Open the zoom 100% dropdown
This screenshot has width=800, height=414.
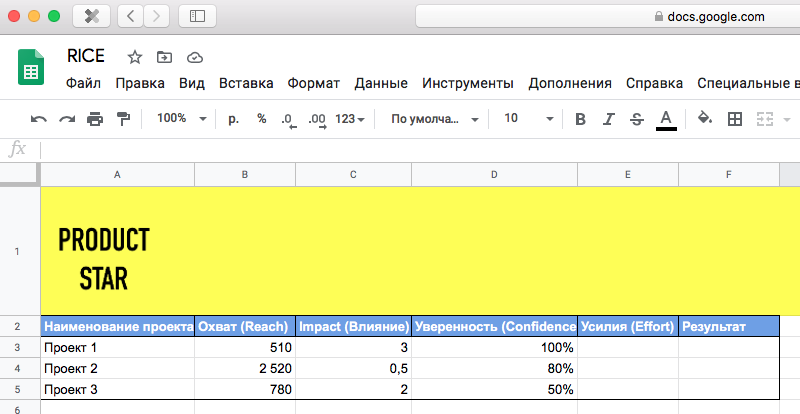point(181,118)
